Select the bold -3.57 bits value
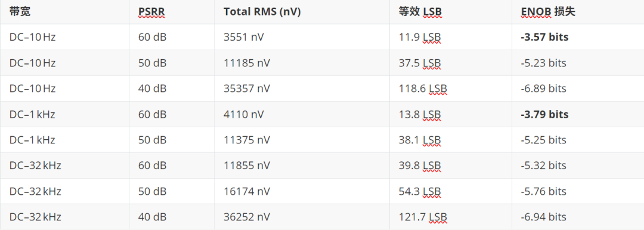The width and height of the screenshot is (644, 230). pos(544,38)
